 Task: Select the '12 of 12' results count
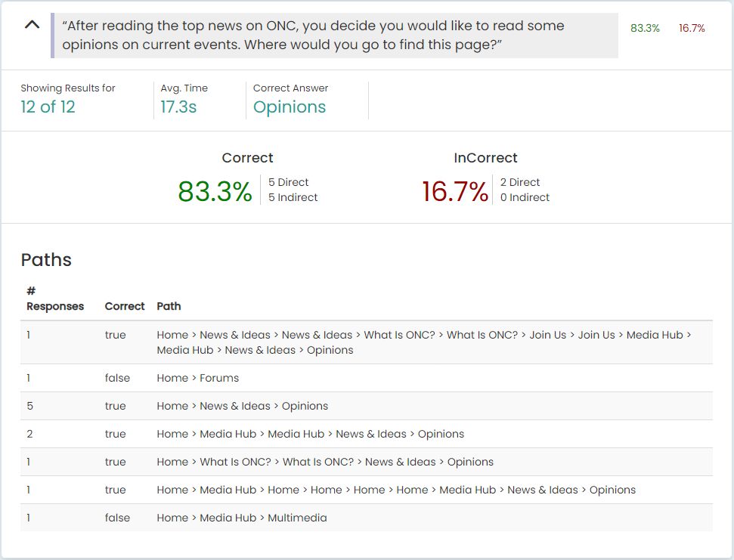[x=48, y=107]
